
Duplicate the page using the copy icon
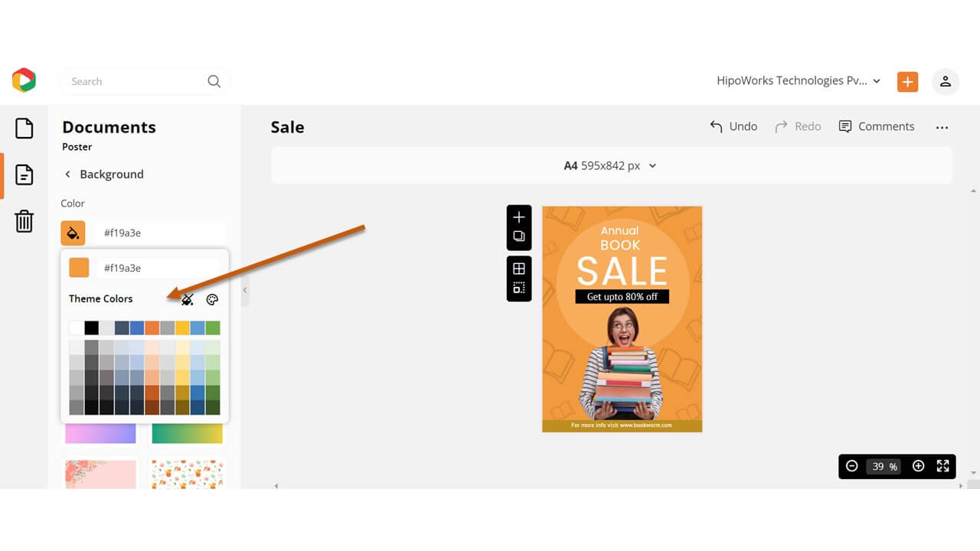pyautogui.click(x=518, y=237)
